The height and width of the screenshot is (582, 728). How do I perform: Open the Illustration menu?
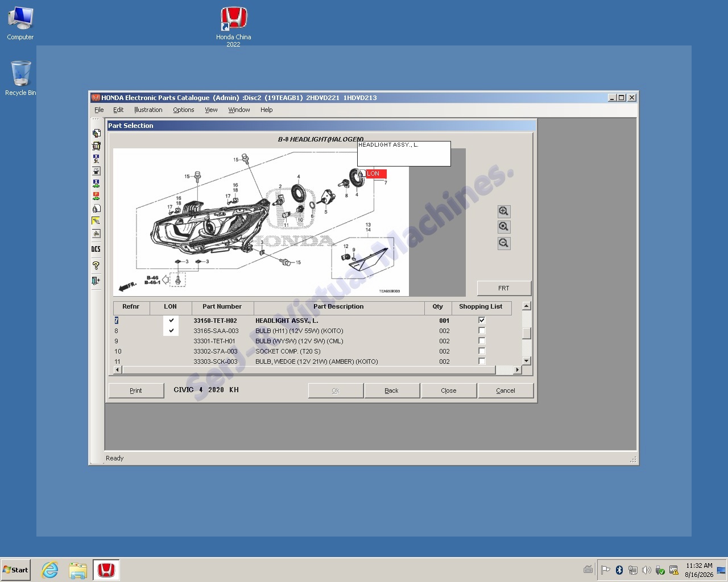[148, 110]
